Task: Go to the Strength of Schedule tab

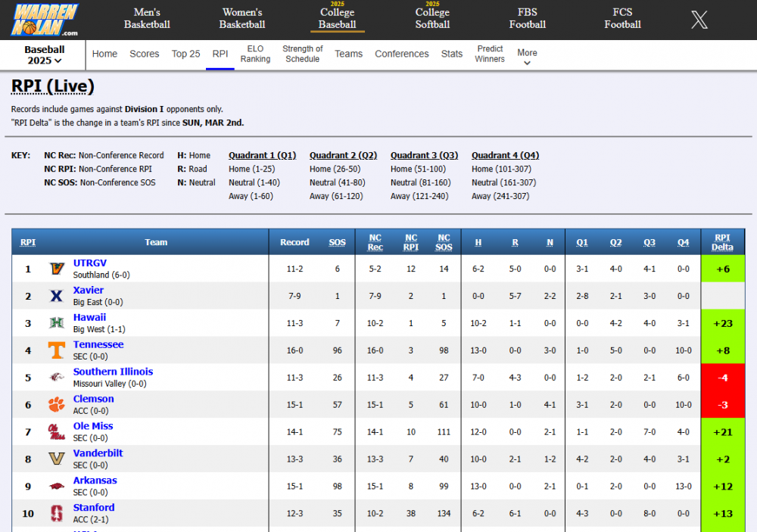Action: coord(302,54)
